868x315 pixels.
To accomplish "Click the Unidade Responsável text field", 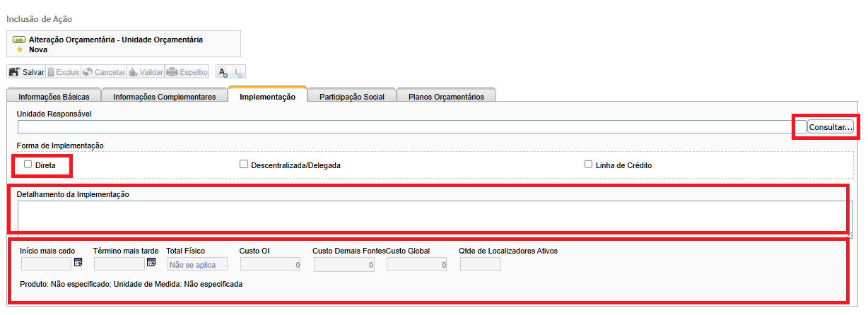I will 410,127.
